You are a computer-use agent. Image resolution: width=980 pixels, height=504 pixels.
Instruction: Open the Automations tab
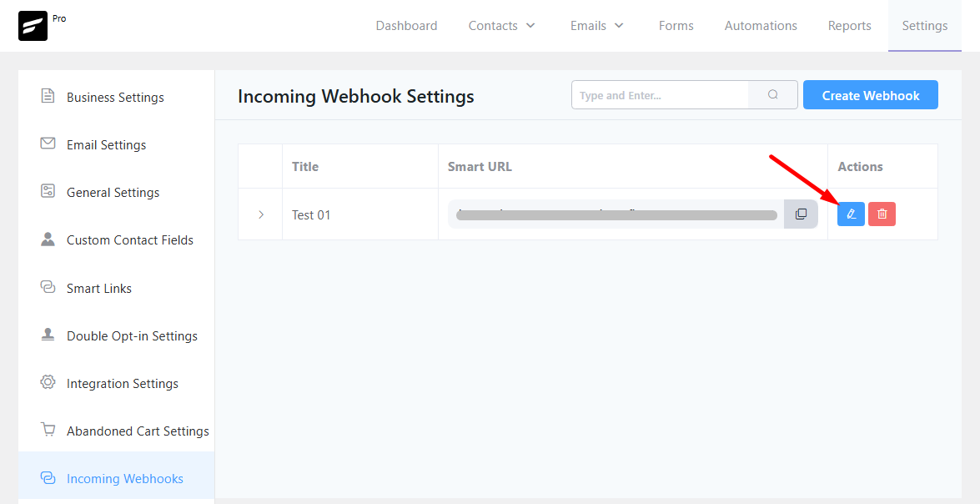[761, 26]
